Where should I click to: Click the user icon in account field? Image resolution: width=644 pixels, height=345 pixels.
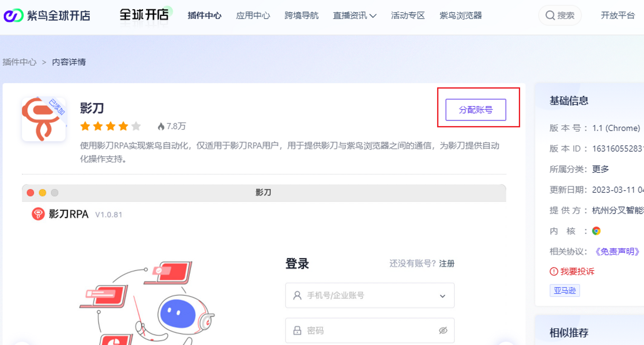[298, 295]
